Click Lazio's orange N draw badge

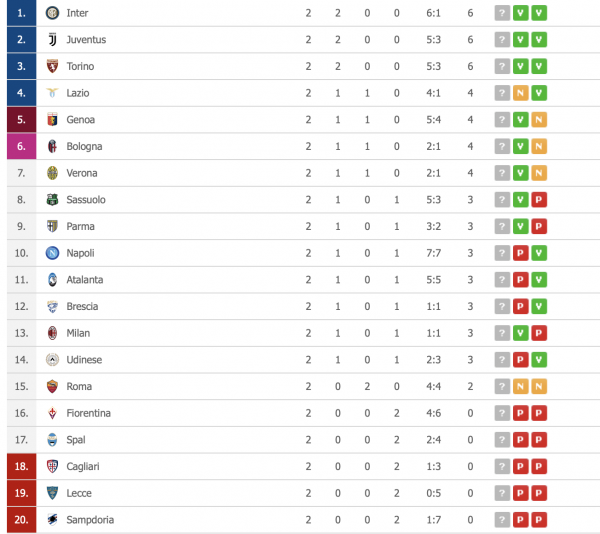point(521,93)
